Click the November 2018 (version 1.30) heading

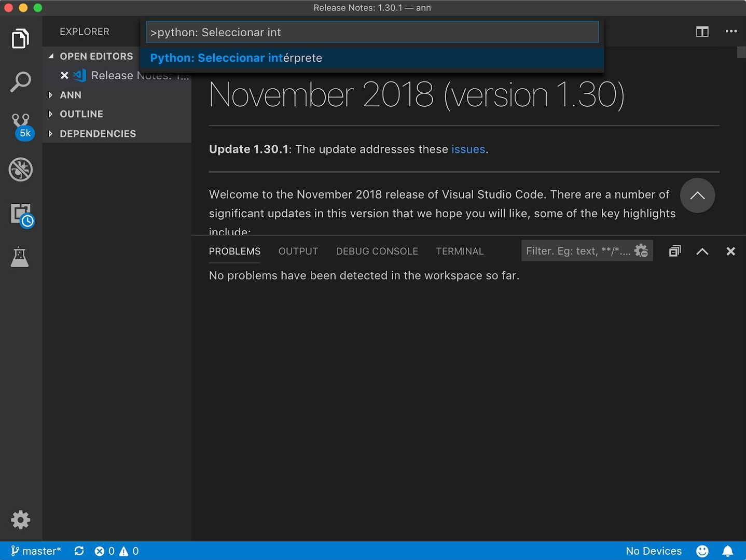point(417,95)
